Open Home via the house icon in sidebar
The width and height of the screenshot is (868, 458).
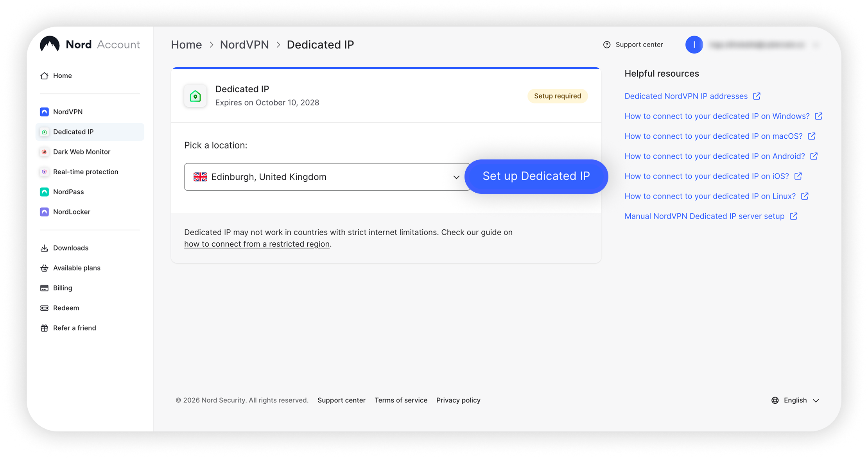coord(44,76)
